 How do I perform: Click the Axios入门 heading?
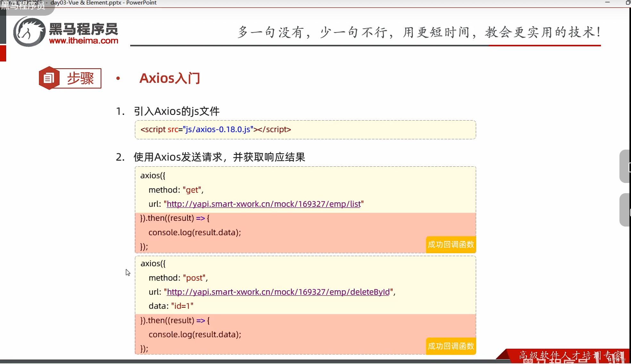coord(170,78)
